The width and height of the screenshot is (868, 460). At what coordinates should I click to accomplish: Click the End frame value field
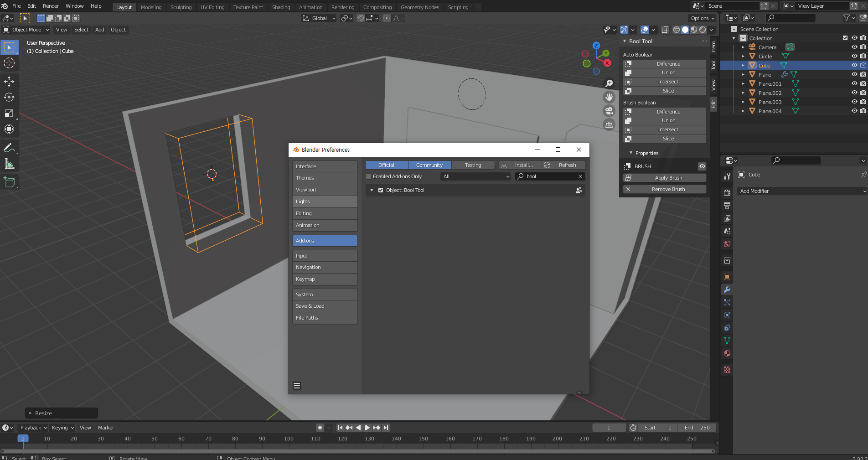697,428
